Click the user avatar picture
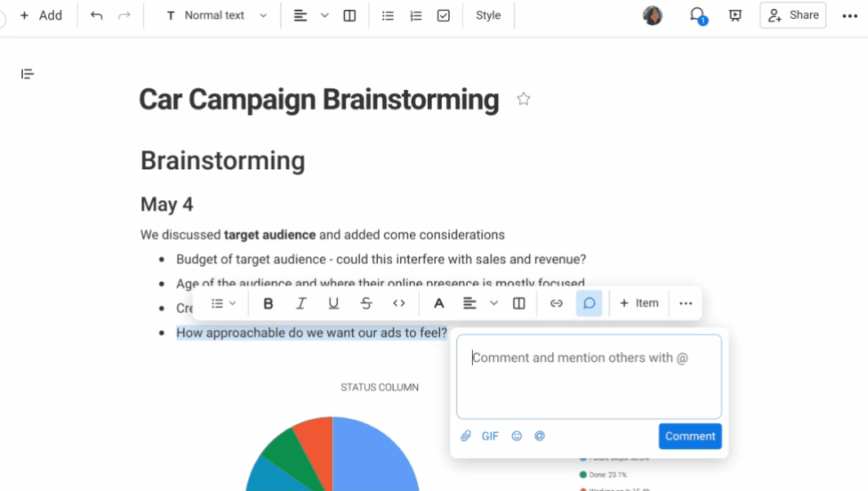Screen dimensions: 868x491 [652, 16]
